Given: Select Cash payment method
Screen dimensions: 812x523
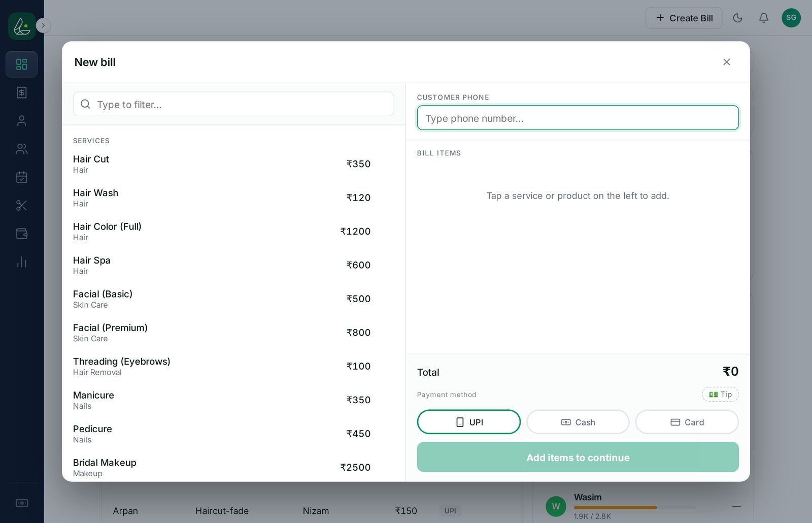Looking at the screenshot, I should click(578, 422).
